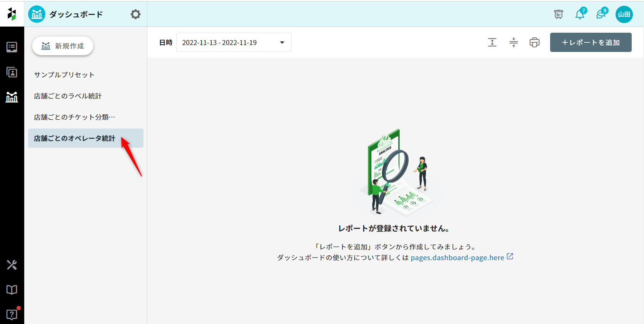Click the notification bell icon
The height and width of the screenshot is (324, 644).
[580, 14]
